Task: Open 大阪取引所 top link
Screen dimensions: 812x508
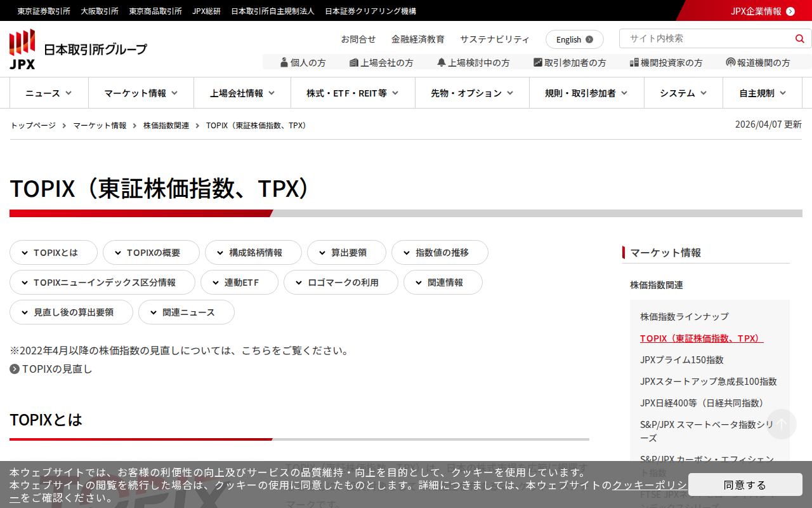Action: 100,11
